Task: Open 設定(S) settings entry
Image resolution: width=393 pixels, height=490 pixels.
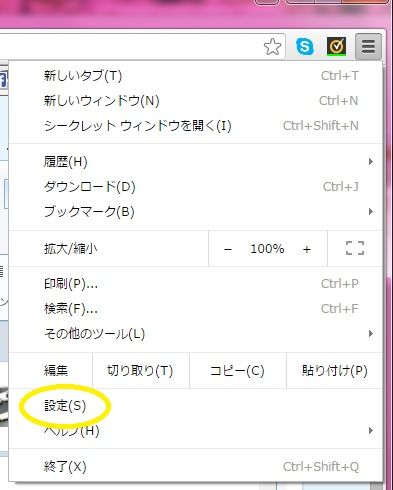Action: pyautogui.click(x=196, y=406)
